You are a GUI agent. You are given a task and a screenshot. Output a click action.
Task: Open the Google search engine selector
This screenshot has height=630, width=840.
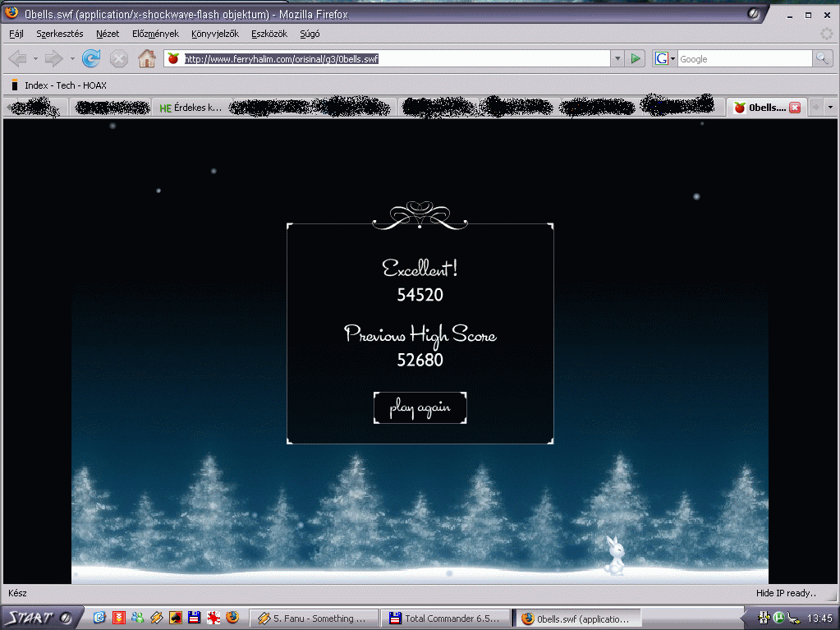click(664, 58)
